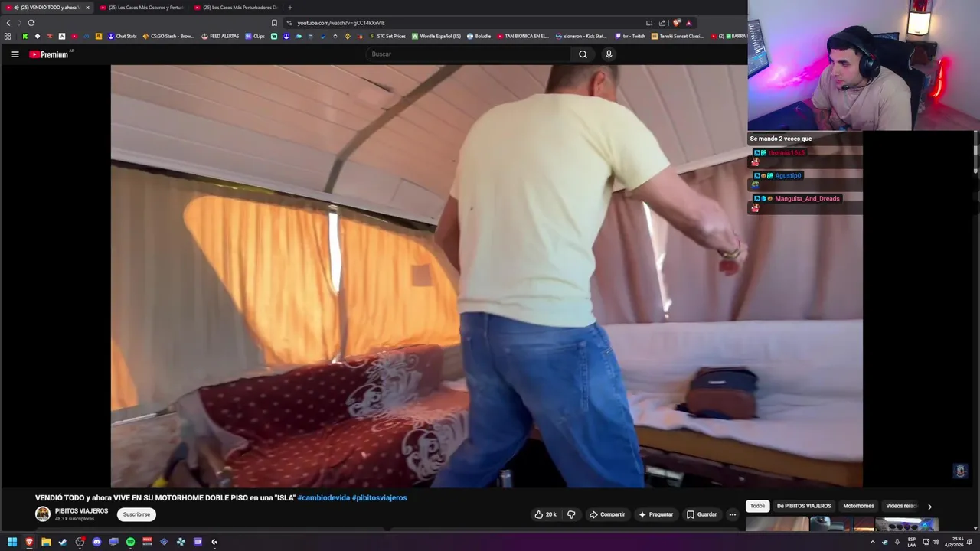
Task: Open the 'Boludle' bookmark
Action: pos(479,36)
